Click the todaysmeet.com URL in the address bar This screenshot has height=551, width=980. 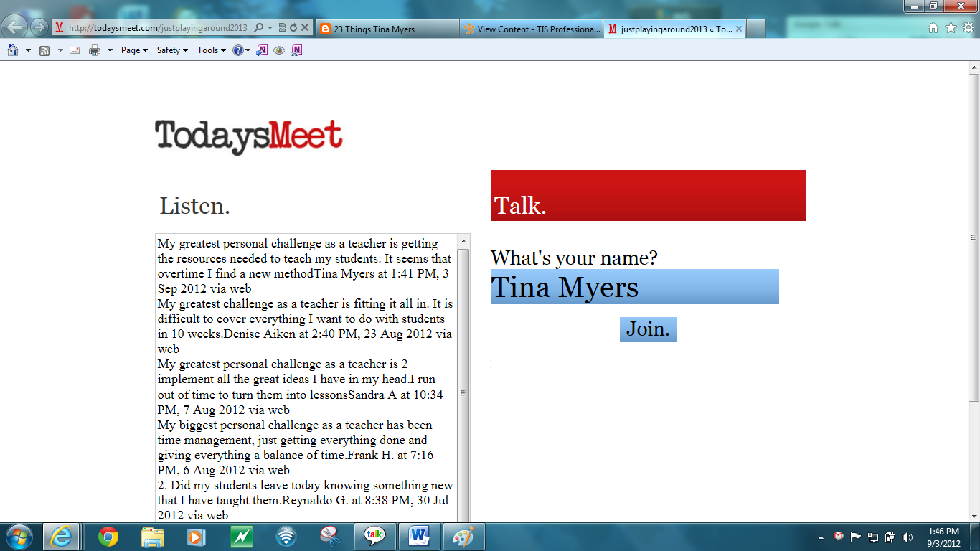click(158, 28)
